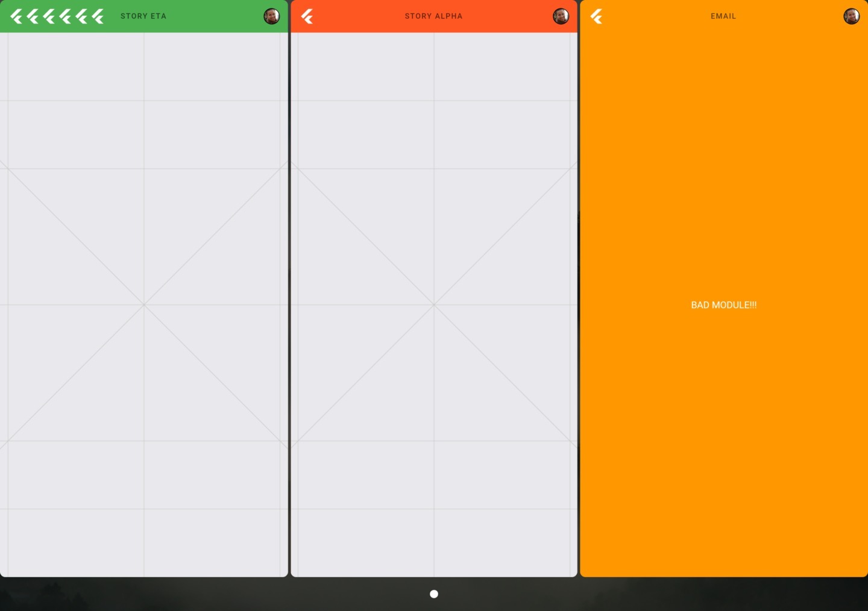The width and height of the screenshot is (868, 611).
Task: Select the STORY ALPHA title
Action: point(433,16)
